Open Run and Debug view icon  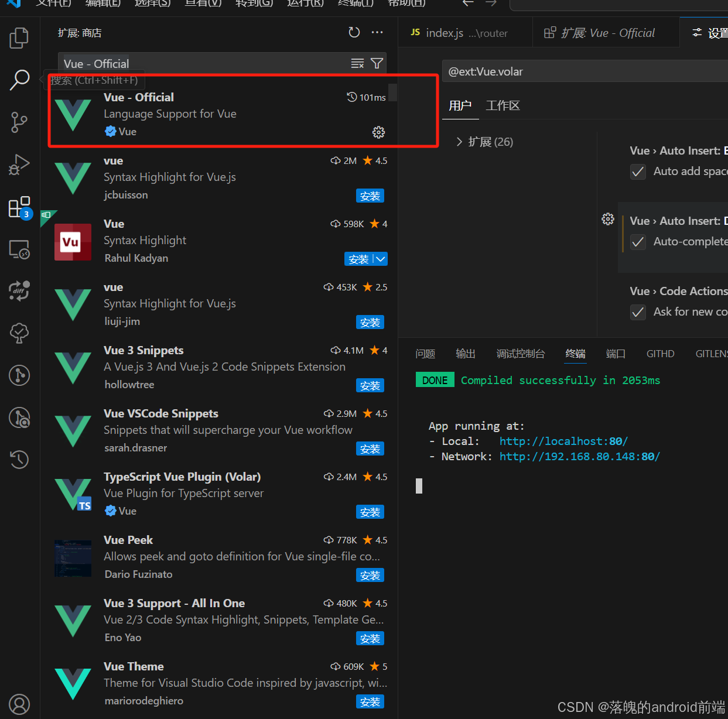tap(19, 165)
